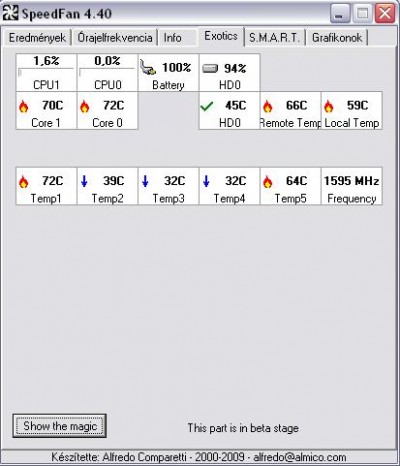Click the 94% HD0 value
This screenshot has width=400, height=466.
pyautogui.click(x=235, y=68)
